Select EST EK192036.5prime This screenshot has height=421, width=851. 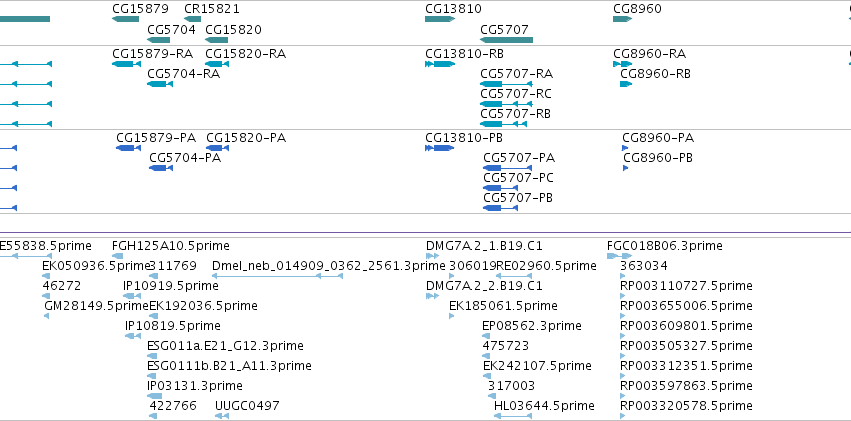(x=153, y=316)
